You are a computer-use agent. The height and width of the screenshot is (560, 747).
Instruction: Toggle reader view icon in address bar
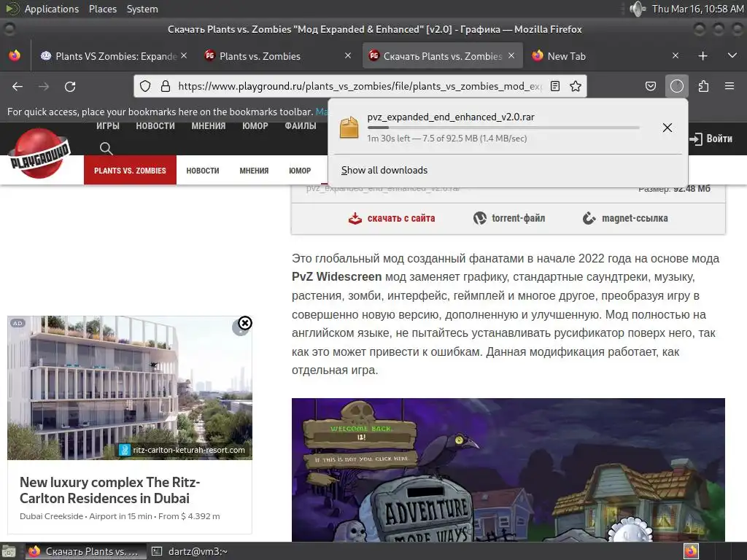click(555, 86)
